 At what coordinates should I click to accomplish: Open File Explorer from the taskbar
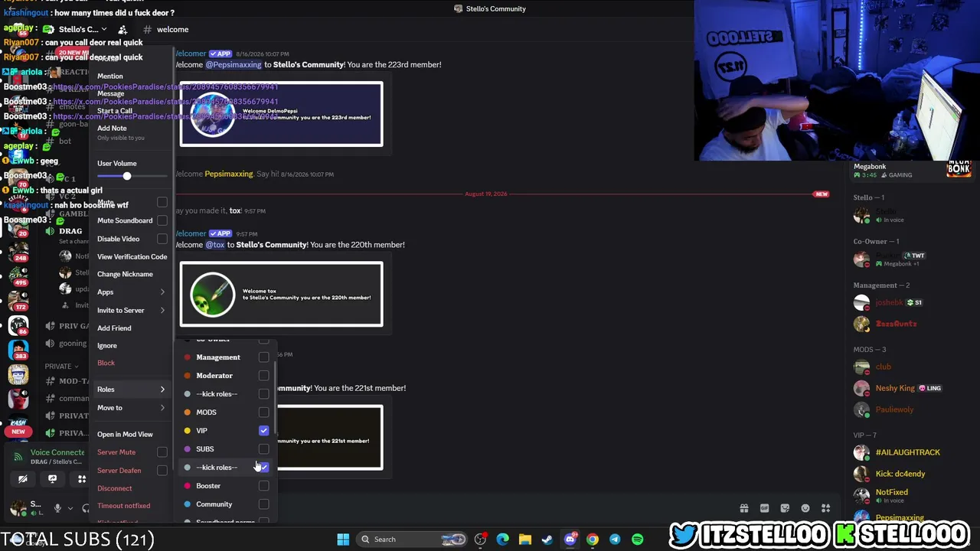click(x=524, y=540)
